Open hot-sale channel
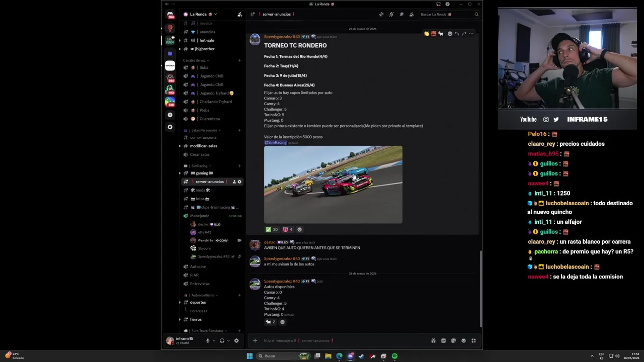Viewport: 644px width, 362px height. (x=211, y=40)
